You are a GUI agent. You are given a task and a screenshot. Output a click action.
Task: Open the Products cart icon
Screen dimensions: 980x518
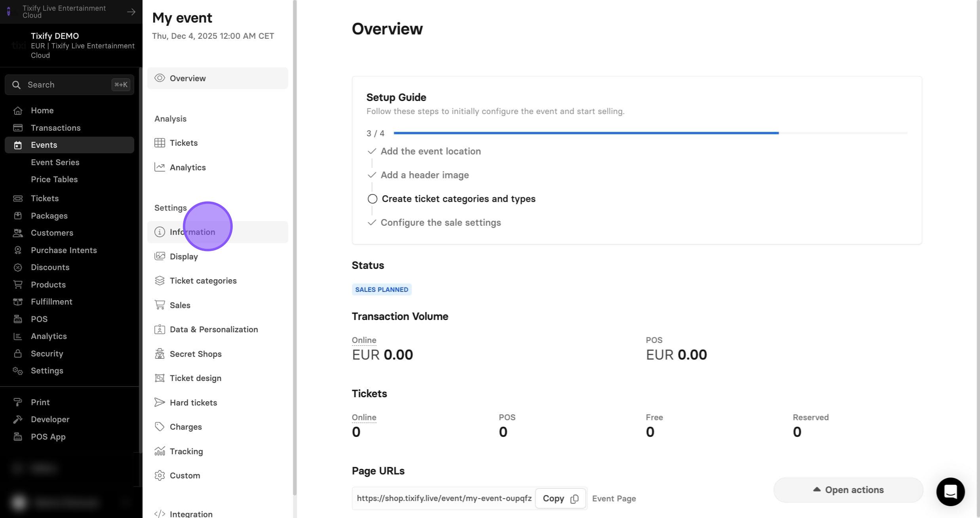18,285
